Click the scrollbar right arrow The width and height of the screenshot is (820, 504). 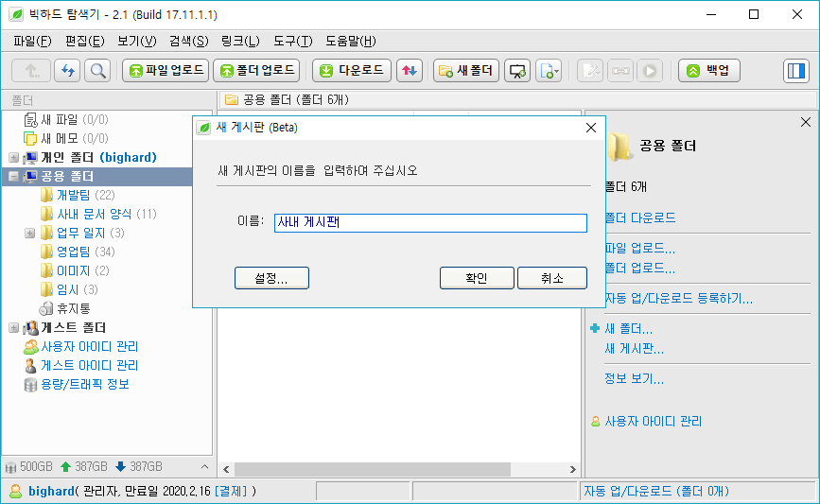572,470
